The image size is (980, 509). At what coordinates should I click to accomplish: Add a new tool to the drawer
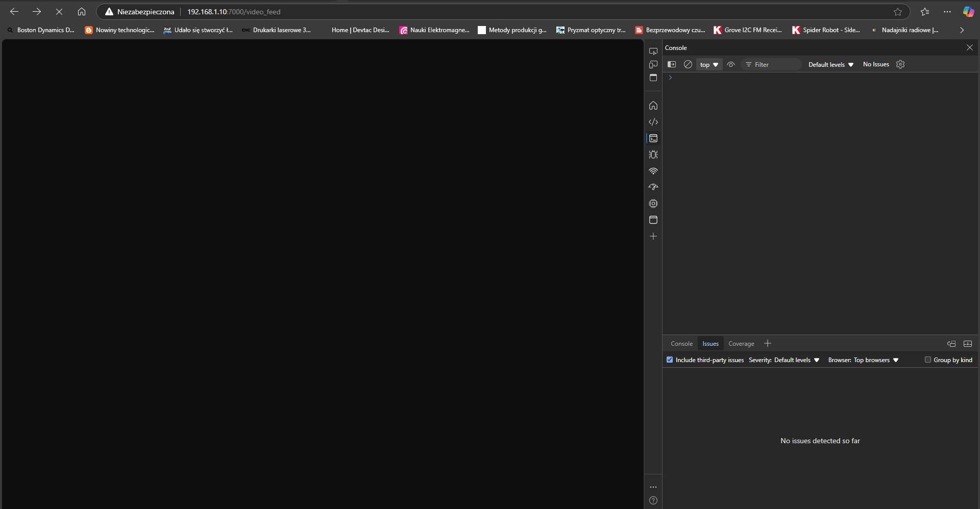pos(768,343)
